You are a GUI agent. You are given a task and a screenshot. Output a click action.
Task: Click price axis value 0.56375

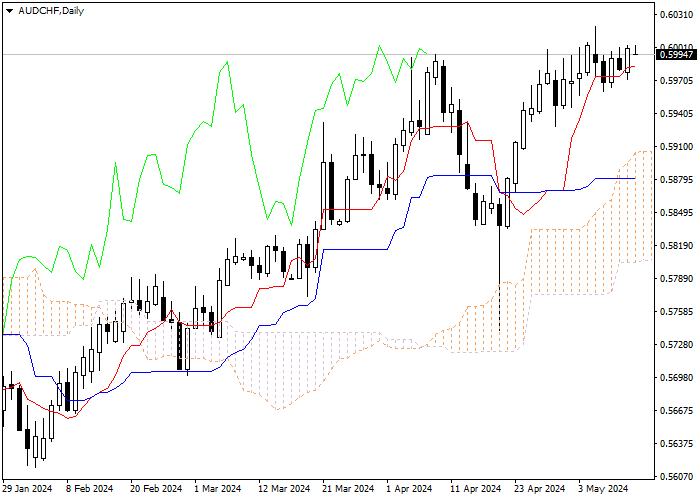(x=677, y=443)
